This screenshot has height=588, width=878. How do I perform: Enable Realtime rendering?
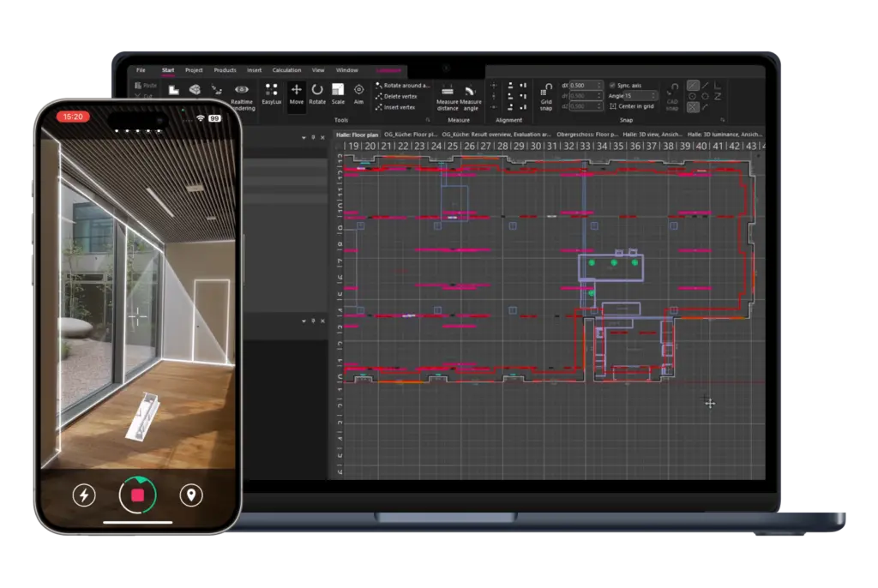[x=242, y=91]
